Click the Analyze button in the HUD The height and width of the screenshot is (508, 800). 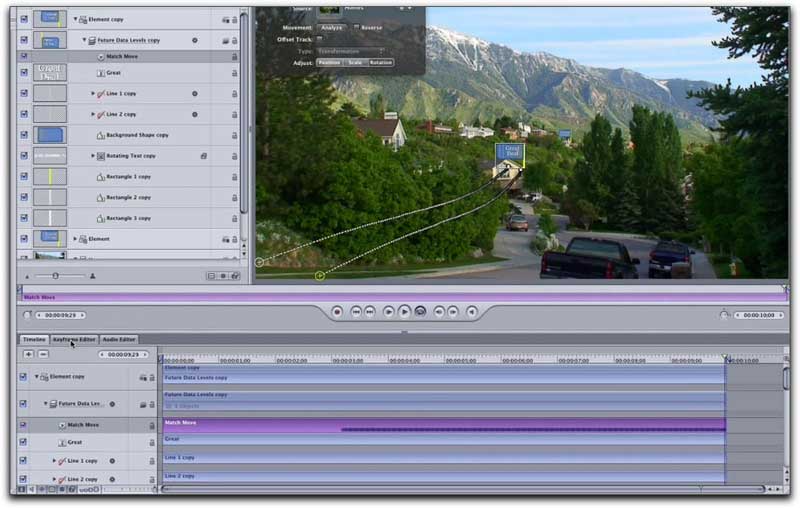[x=332, y=28]
